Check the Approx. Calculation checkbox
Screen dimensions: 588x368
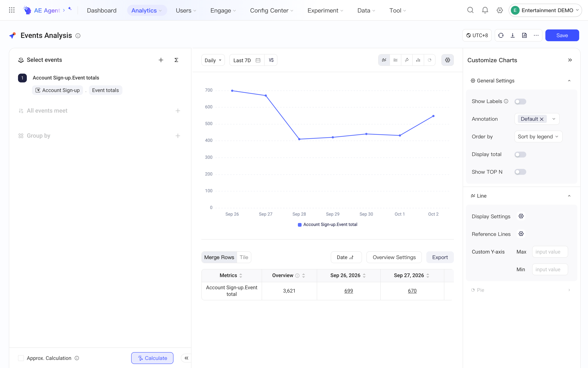[x=21, y=358]
